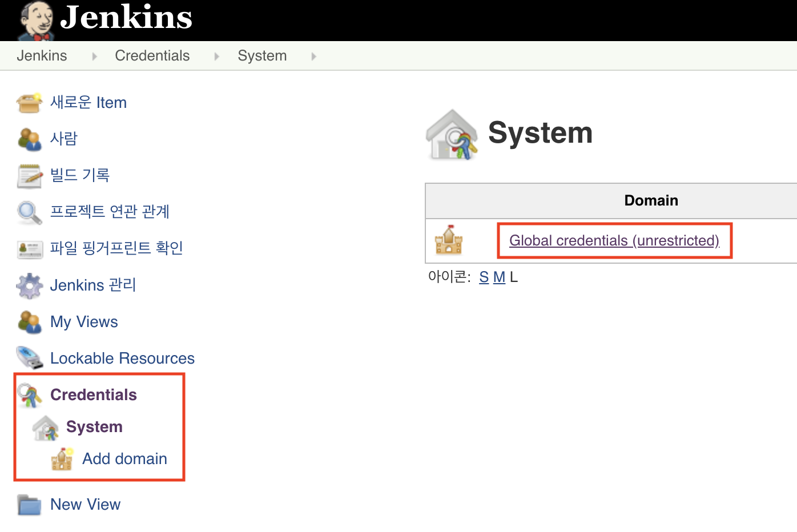
Task: Click the 파일 핑거프린트 확인 card icon
Action: pos(30,249)
